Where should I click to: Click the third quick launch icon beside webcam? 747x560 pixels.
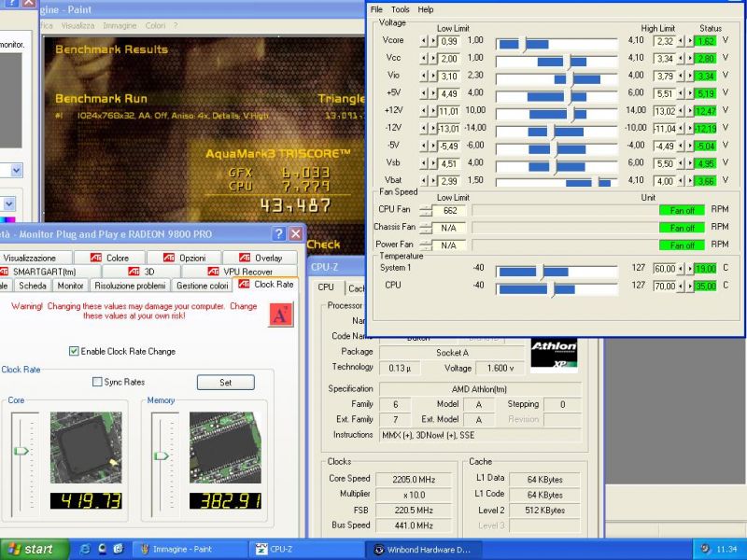(119, 549)
